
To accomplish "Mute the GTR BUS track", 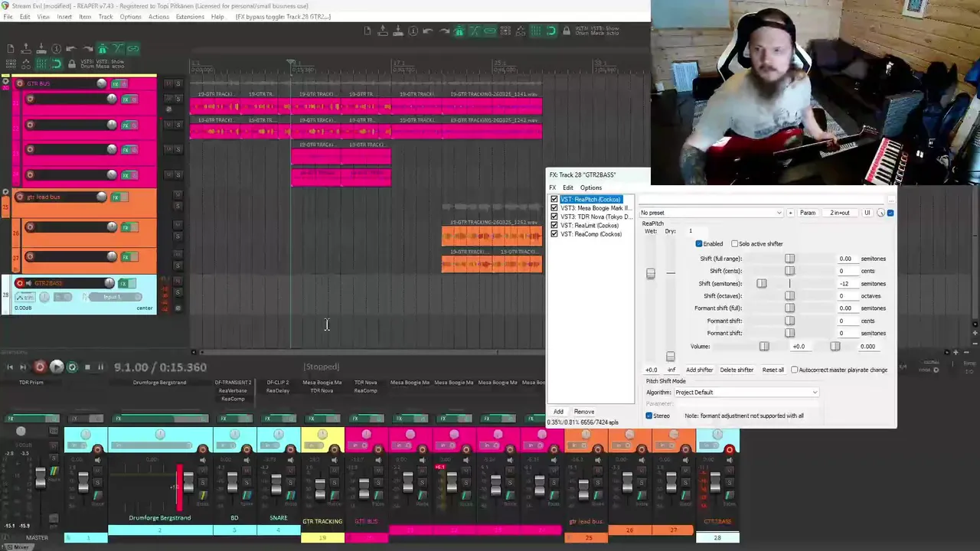I will tap(170, 83).
